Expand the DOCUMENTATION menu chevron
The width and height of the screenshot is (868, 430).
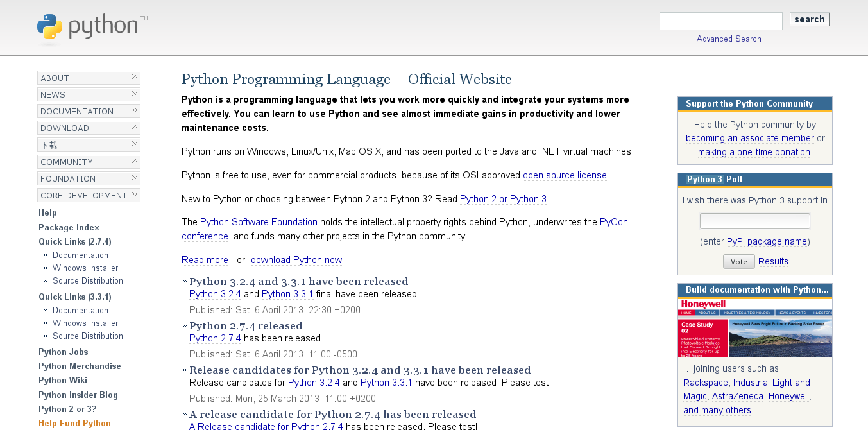pos(135,110)
